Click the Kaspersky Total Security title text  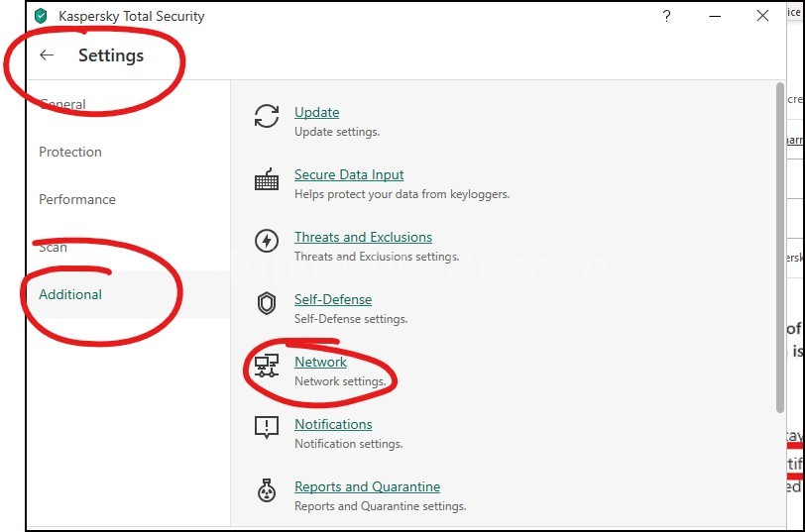click(132, 17)
